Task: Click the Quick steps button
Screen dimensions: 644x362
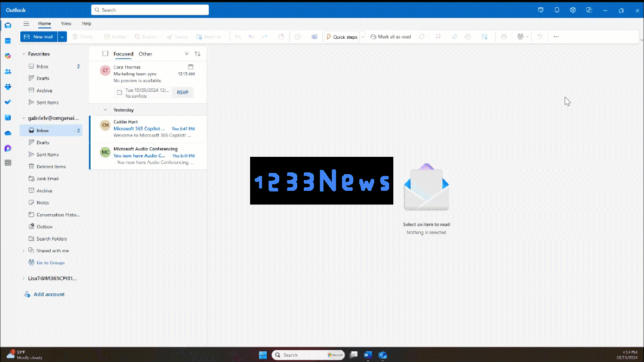Action: [x=342, y=37]
